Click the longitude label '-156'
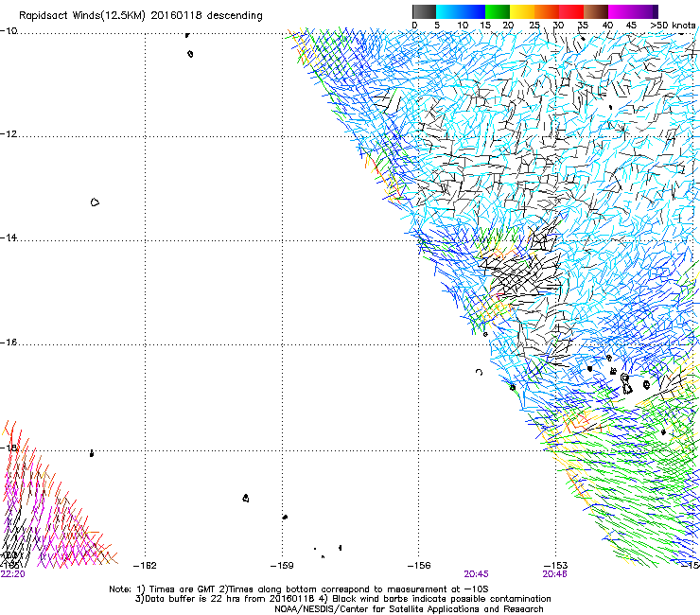Viewport: 700px width, 615px height. [419, 566]
